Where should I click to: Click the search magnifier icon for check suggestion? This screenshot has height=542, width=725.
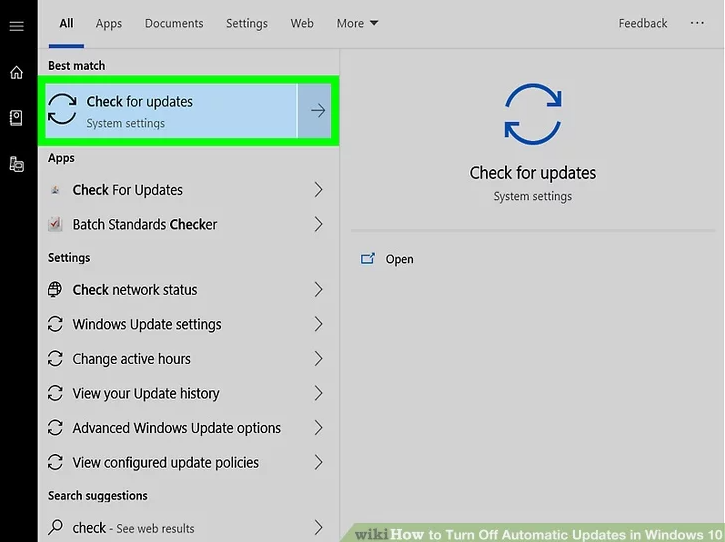coord(56,528)
